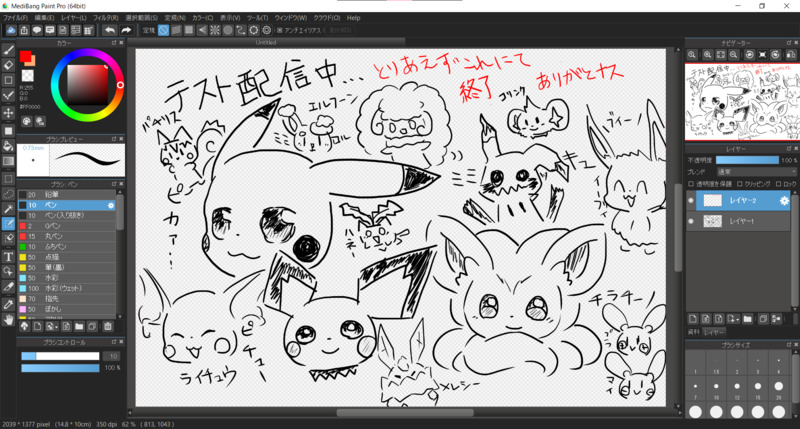800x429 pixels.
Task: Select the Text tool
Action: [x=8, y=257]
